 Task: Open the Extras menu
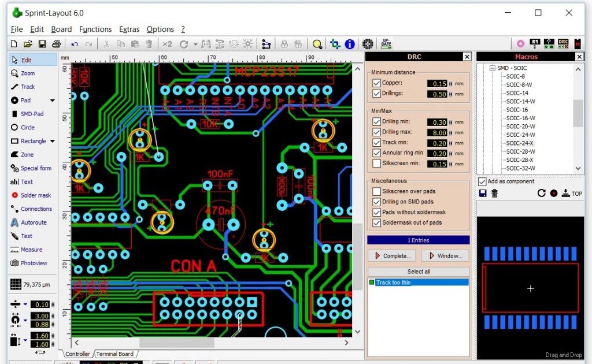point(129,29)
